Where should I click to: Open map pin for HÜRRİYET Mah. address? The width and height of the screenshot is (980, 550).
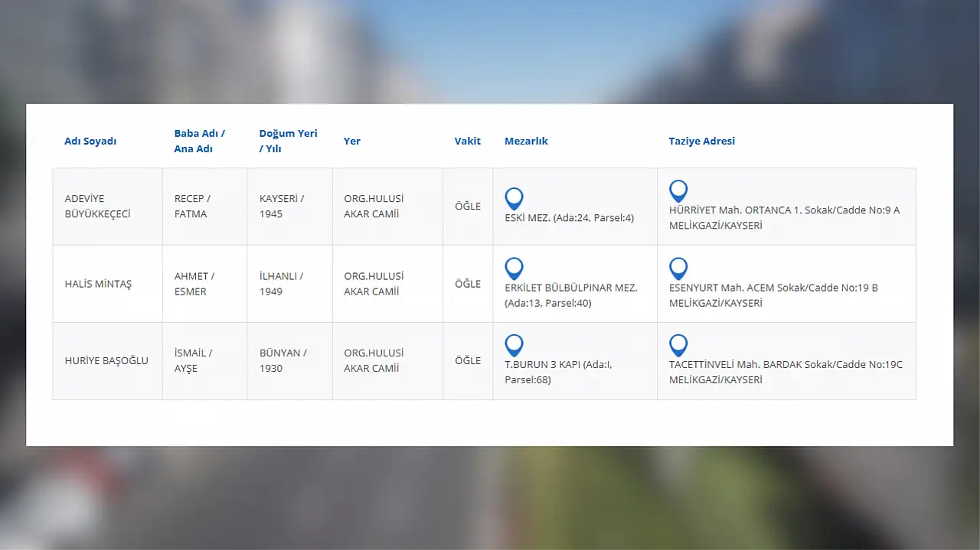[x=678, y=191]
